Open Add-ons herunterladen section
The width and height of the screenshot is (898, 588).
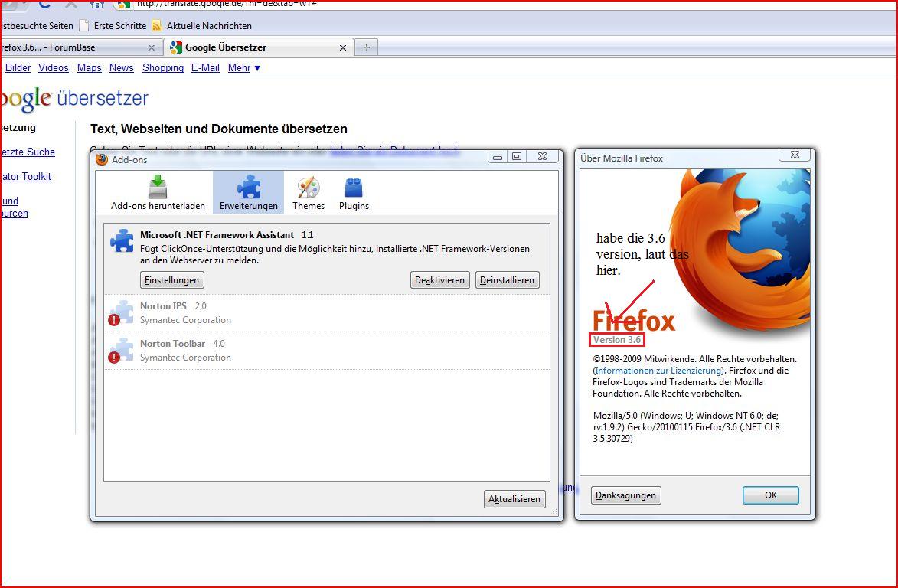(158, 193)
